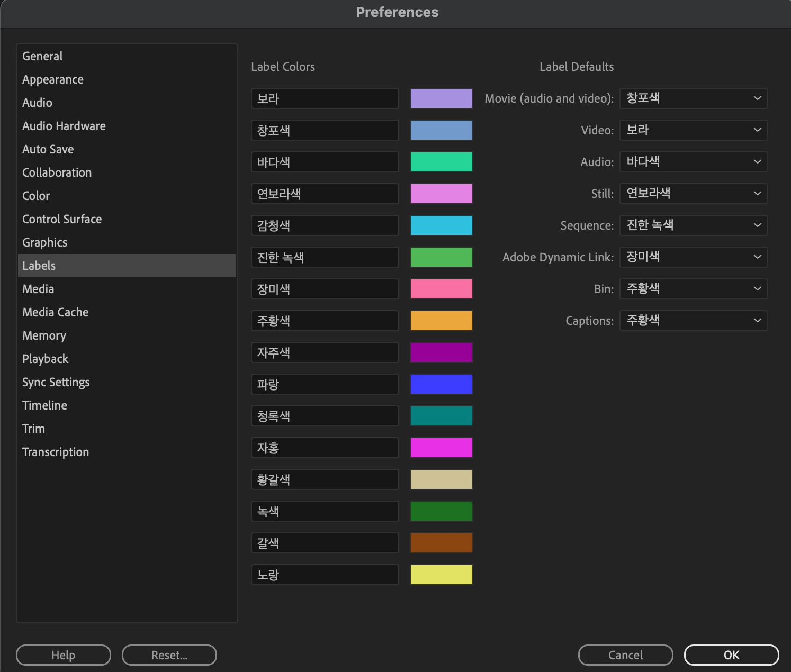Edit the 보라 label name field
791x672 pixels.
325,98
